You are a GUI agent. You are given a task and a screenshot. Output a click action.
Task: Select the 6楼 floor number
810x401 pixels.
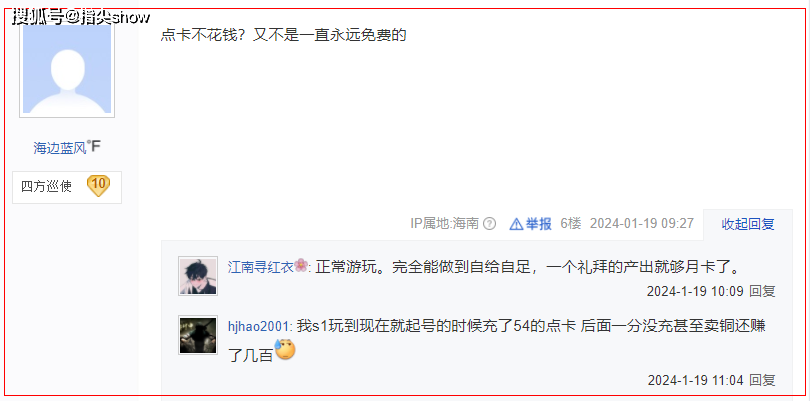tap(571, 224)
